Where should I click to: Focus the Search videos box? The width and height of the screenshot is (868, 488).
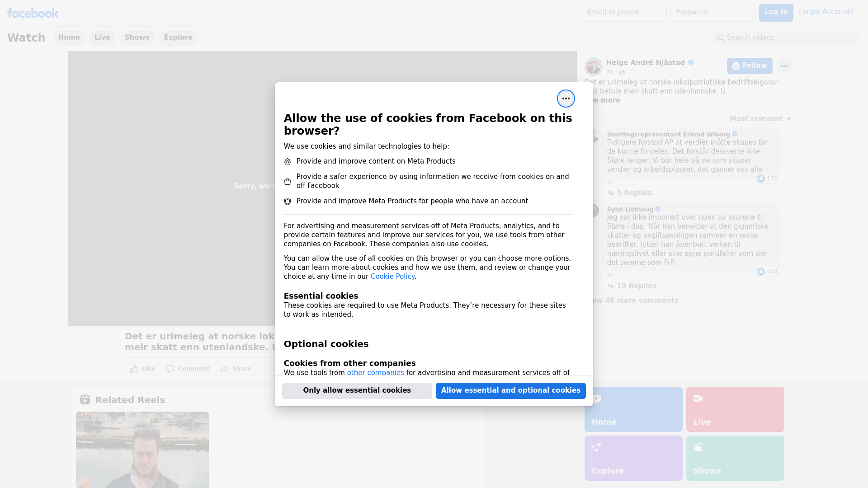[x=786, y=38]
